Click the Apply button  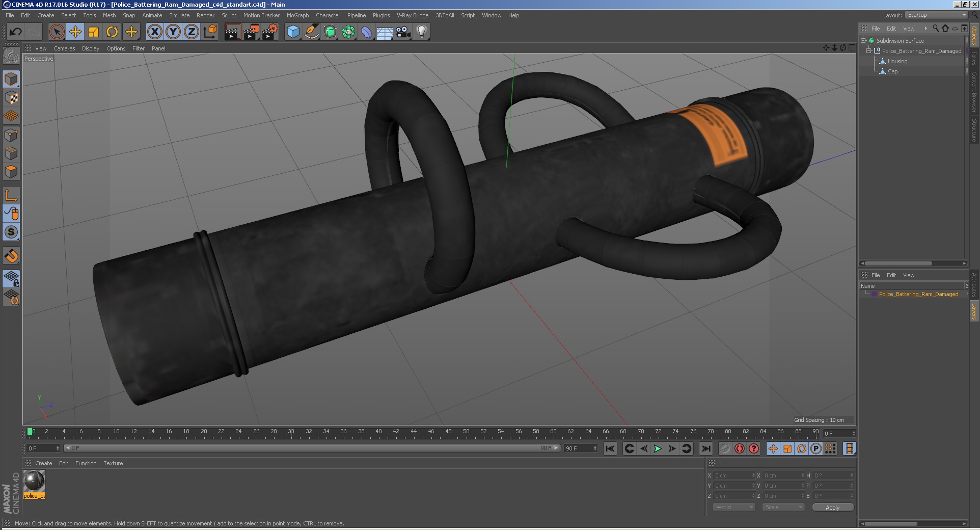832,508
